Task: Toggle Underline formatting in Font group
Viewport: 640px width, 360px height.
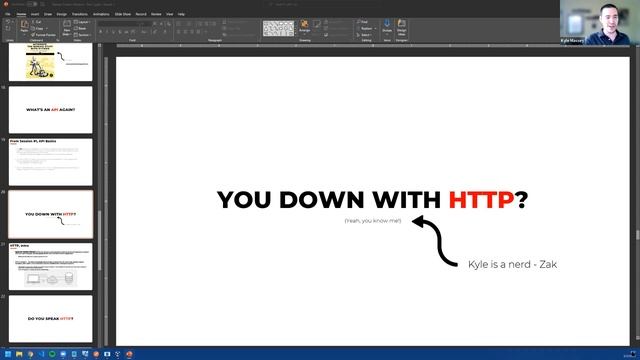Action: (113, 32)
